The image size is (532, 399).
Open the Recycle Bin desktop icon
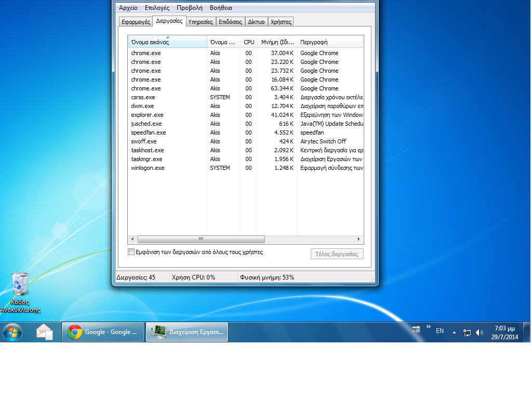click(x=20, y=292)
